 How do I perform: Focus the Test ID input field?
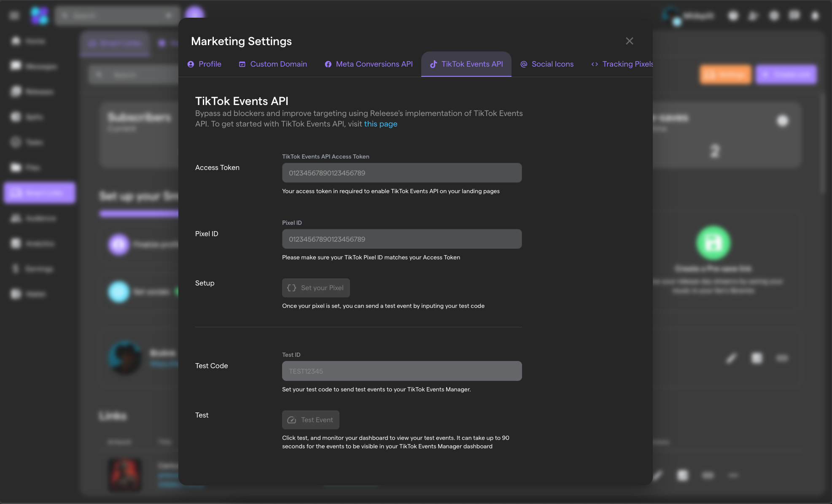(402, 371)
